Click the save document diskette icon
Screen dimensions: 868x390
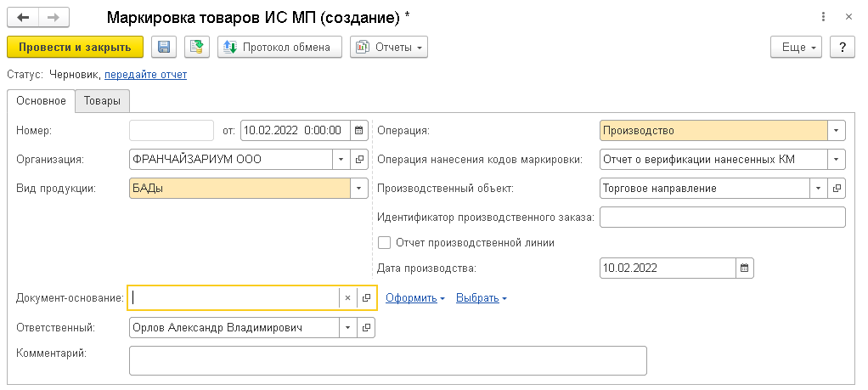[x=163, y=48]
